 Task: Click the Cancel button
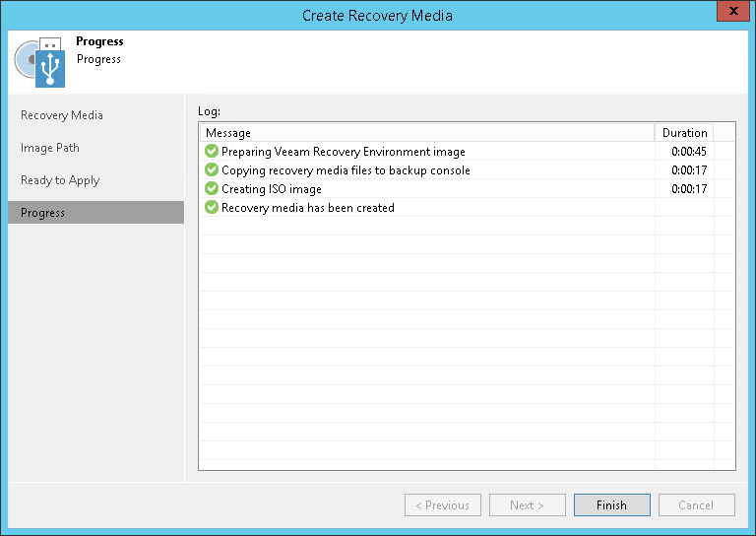(696, 505)
